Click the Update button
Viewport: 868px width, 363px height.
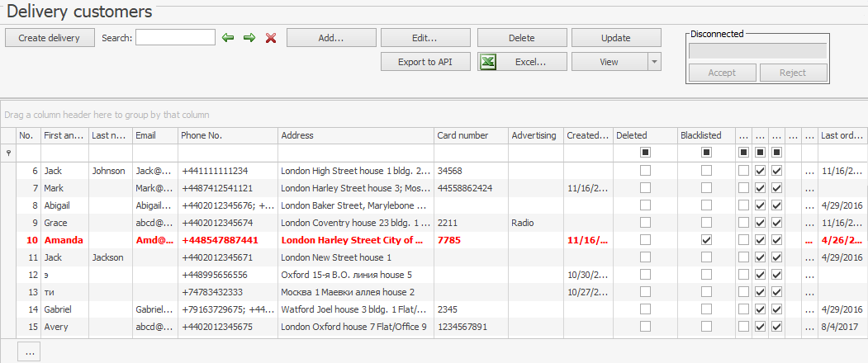pyautogui.click(x=616, y=38)
